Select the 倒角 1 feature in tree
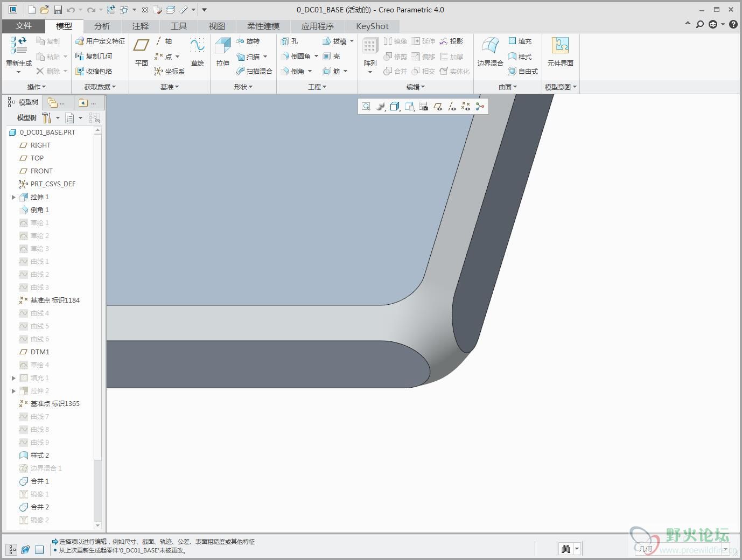This screenshot has width=742, height=560. 34,210
